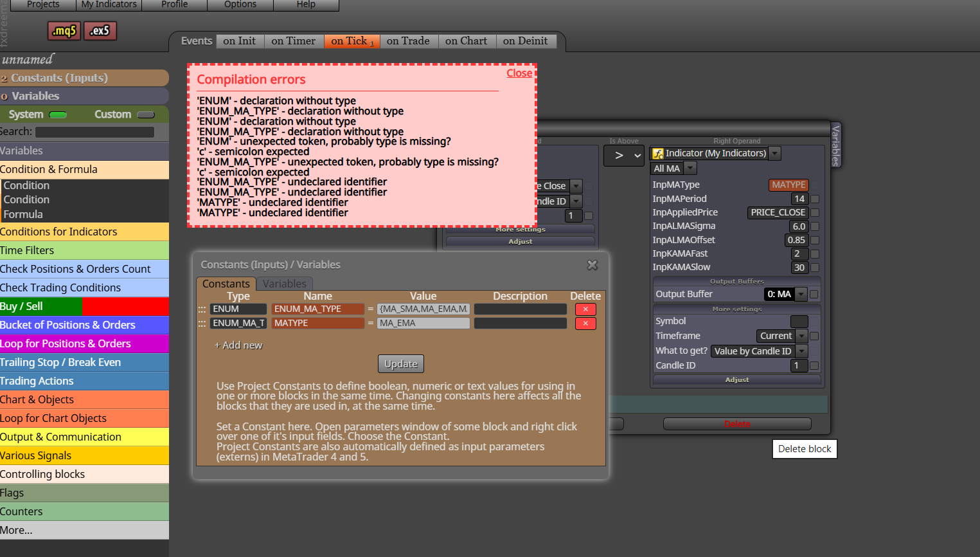The height and width of the screenshot is (557, 980).
Task: Click the Update button
Action: coord(401,364)
